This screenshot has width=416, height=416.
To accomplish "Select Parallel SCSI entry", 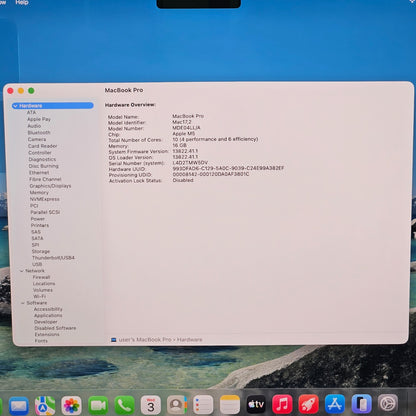I will point(45,212).
